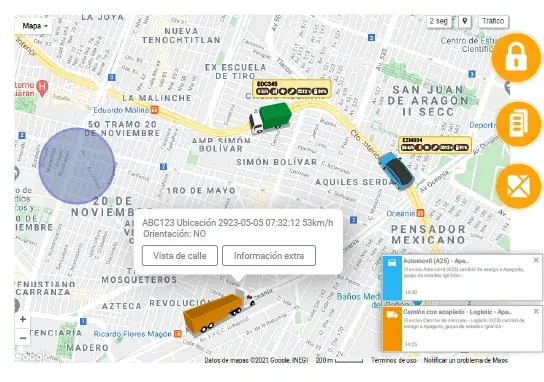Viewport: 544px width, 382px height.
Task: Click the Orientación: NO text in popup
Action: 175,234
